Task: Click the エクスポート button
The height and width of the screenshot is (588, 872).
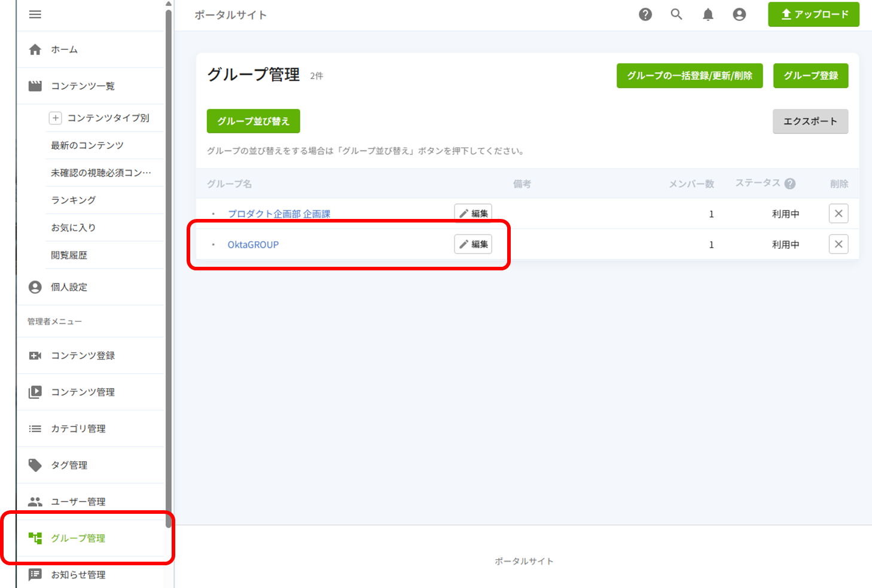Action: (810, 121)
